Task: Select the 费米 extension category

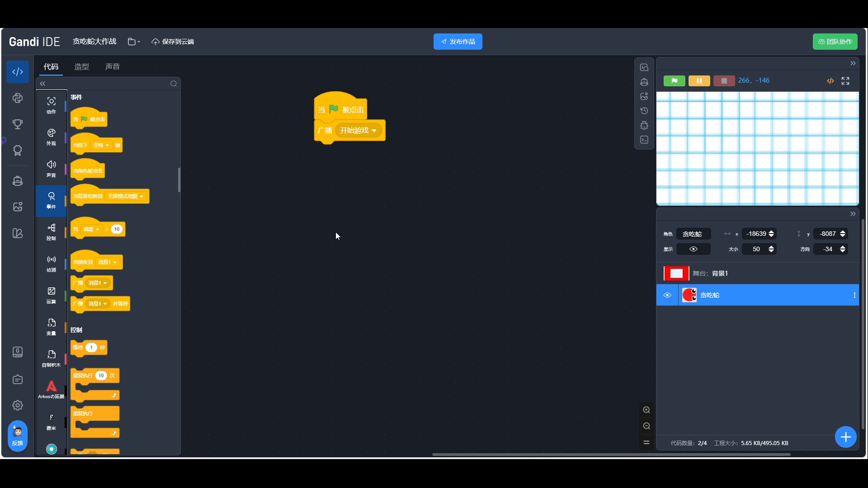Action: tap(51, 422)
